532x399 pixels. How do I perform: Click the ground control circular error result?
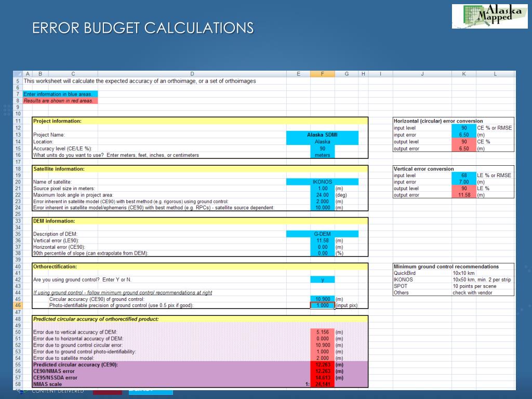click(x=322, y=345)
